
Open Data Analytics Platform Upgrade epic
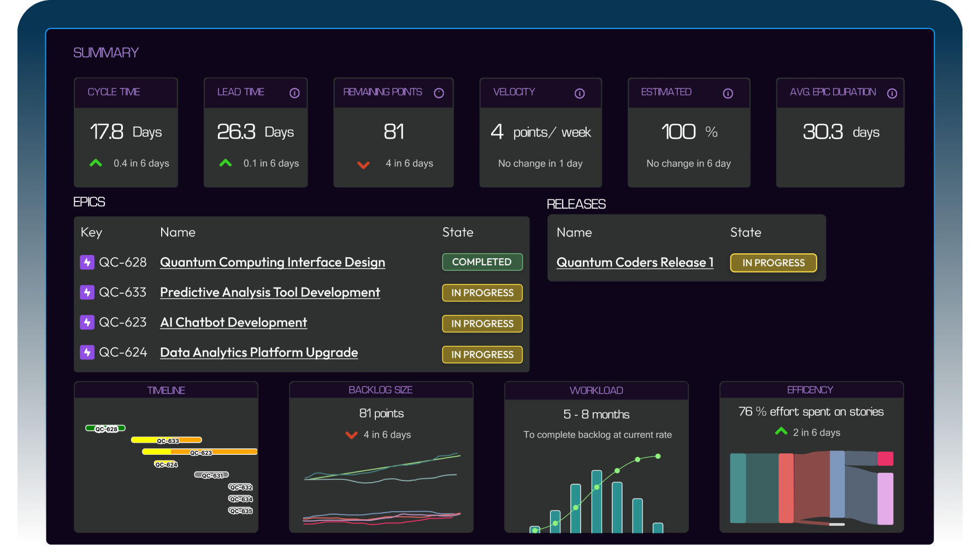pyautogui.click(x=259, y=353)
